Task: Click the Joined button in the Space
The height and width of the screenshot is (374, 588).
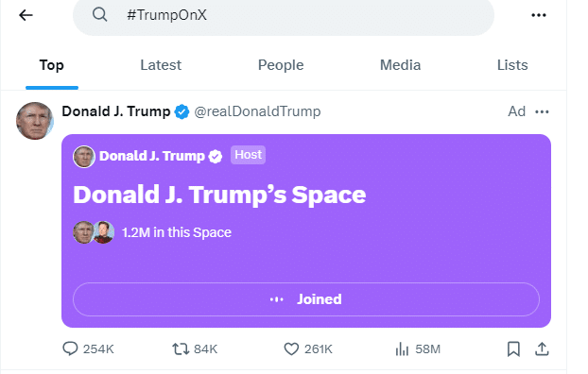Action: pos(306,299)
